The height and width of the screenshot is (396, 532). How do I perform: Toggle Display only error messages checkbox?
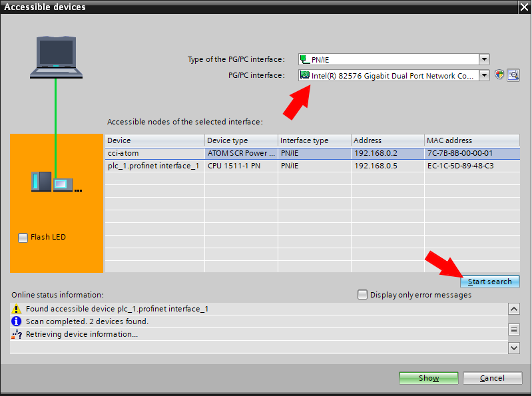362,295
